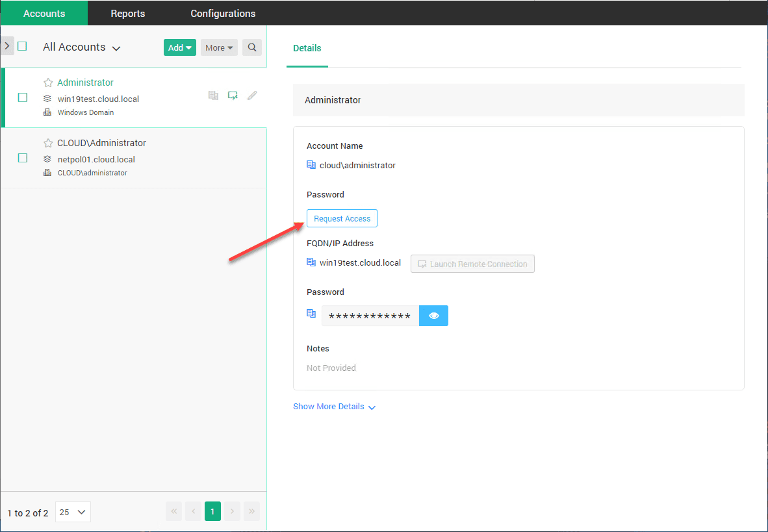
Task: Click the search magnifier icon
Action: pyautogui.click(x=251, y=47)
